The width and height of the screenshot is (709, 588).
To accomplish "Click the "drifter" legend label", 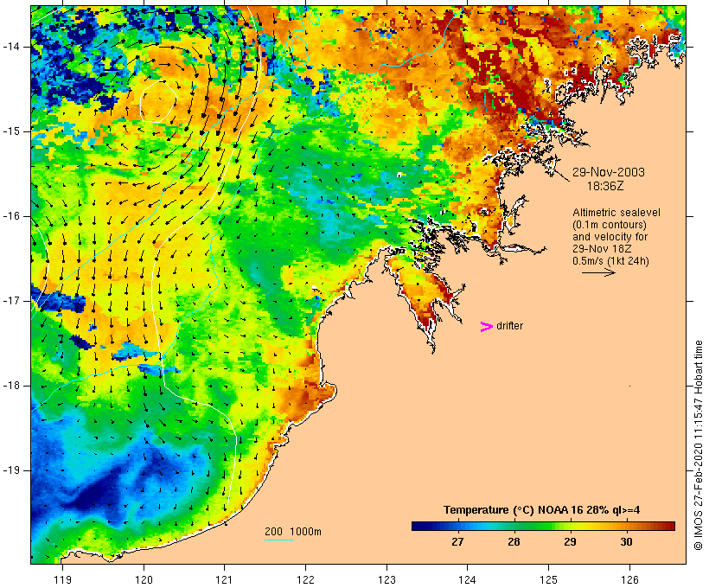I will [x=509, y=326].
